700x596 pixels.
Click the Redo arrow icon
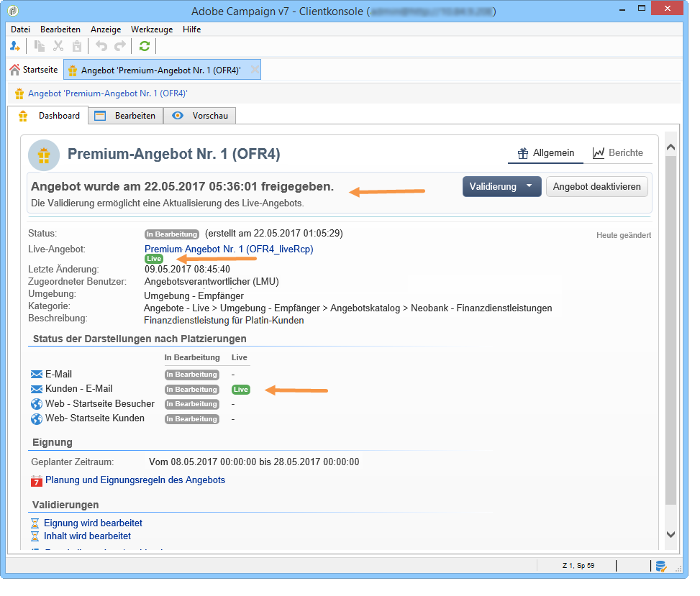coord(120,46)
